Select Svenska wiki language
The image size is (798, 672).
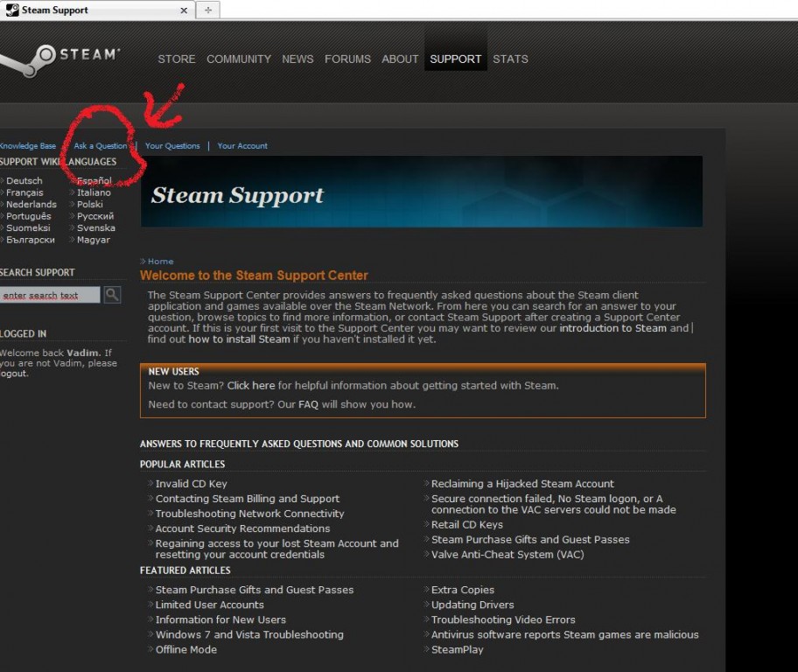(95, 228)
